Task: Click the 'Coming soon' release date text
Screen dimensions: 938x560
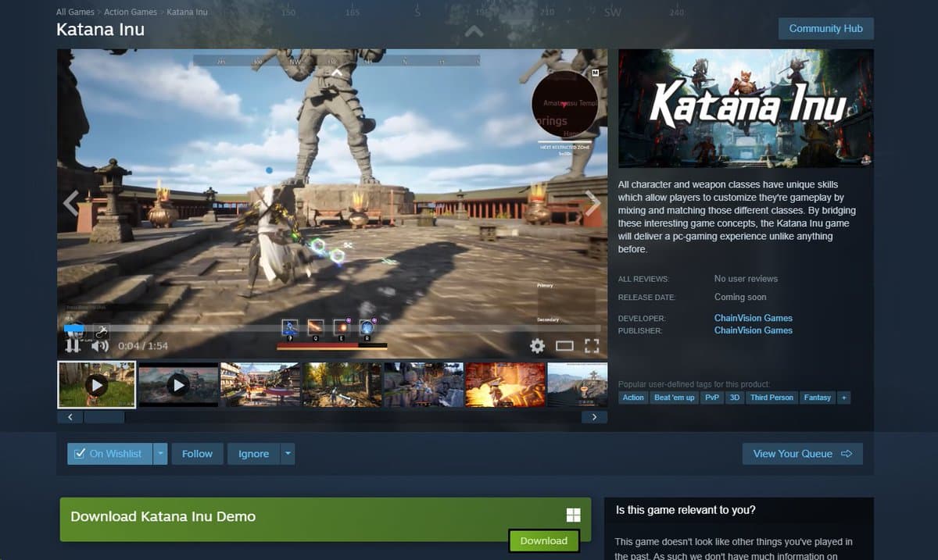Action: (740, 298)
